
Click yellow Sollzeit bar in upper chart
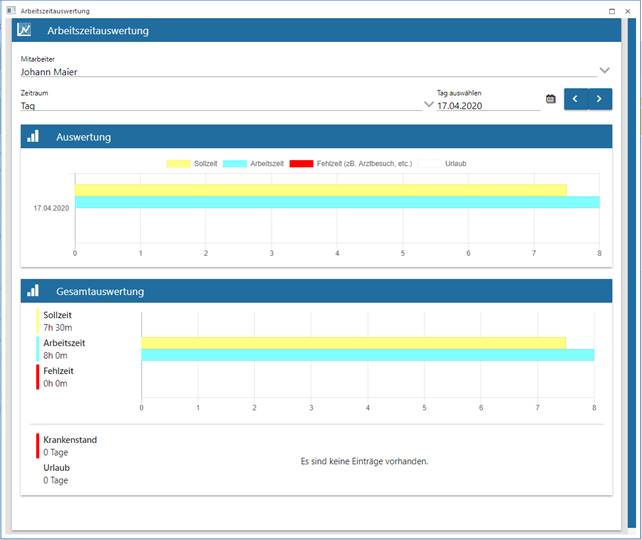pos(320,190)
